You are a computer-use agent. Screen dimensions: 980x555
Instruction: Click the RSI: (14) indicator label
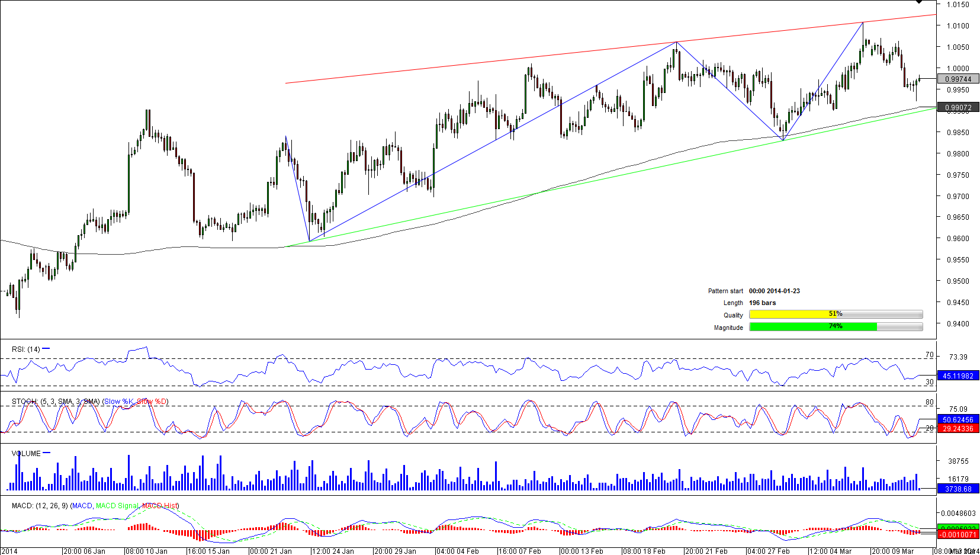pos(25,349)
